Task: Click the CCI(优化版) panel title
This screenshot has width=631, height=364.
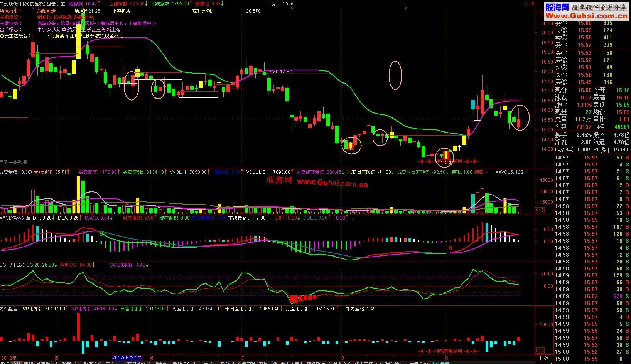Action: click(x=12, y=265)
